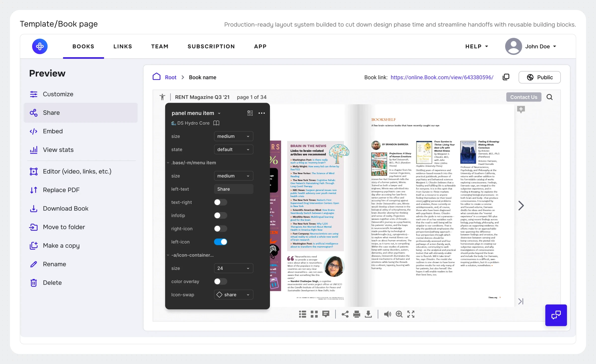Screen dimensions: 596x364
Task: Copy the book link with copy icon
Action: (506, 77)
